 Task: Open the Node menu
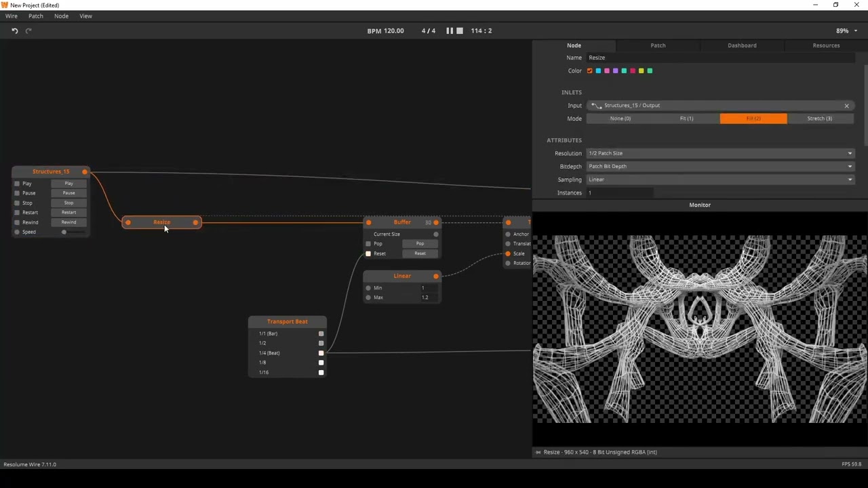[61, 16]
